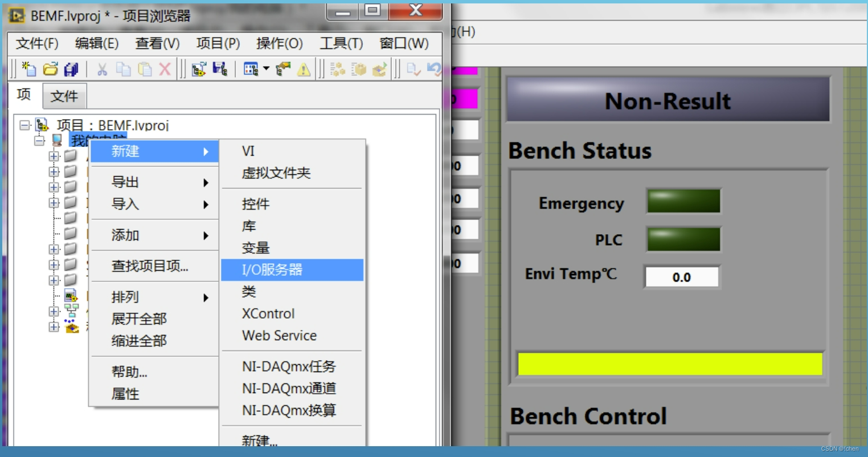Click the Copy toolbar icon
868x457 pixels.
123,69
